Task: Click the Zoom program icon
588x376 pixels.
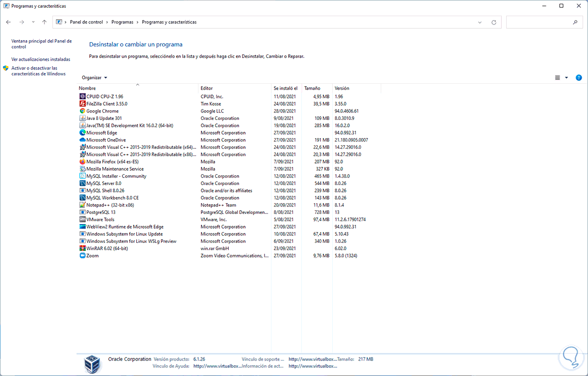Action: [x=82, y=256]
